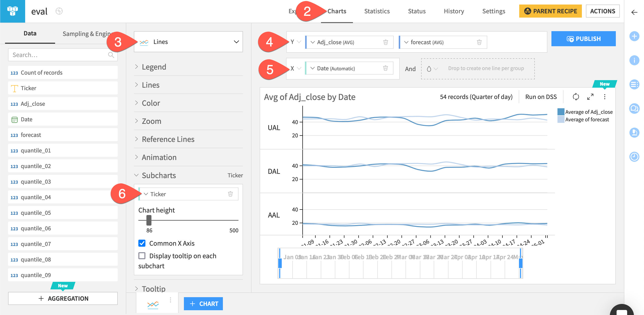The height and width of the screenshot is (315, 644).
Task: Open the help chat bubble at bottom right
Action: coord(622,310)
